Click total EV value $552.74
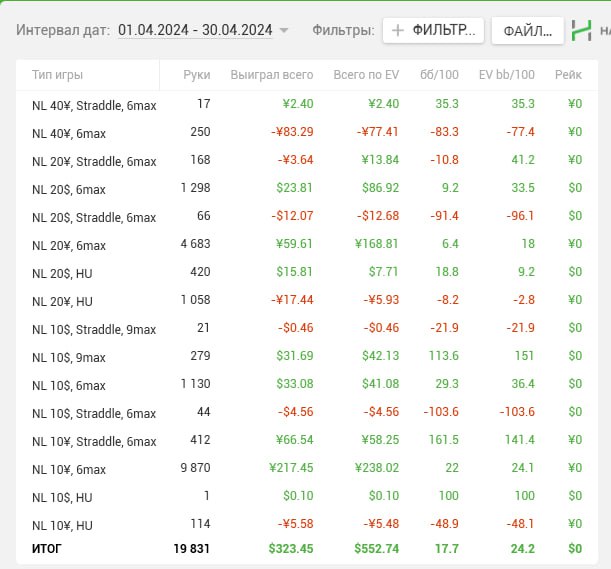This screenshot has height=569, width=611. (376, 549)
